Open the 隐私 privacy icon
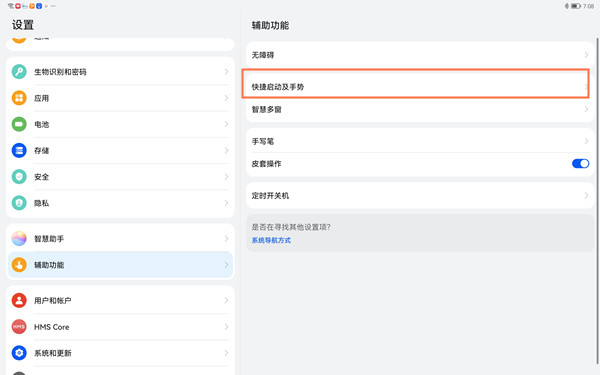 [19, 203]
